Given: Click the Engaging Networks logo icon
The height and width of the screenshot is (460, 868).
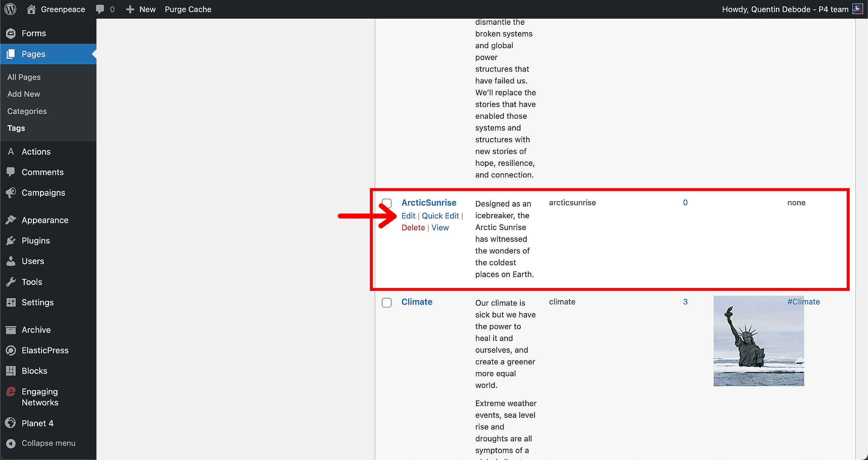Looking at the screenshot, I should (x=11, y=392).
